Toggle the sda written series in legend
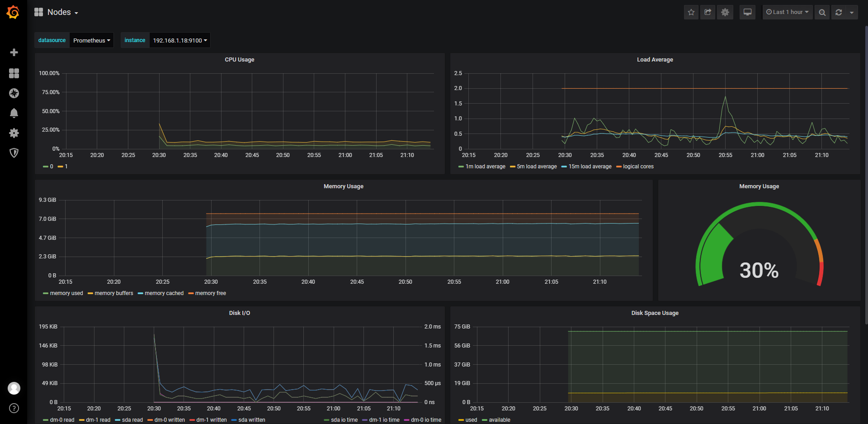The image size is (868, 424). [251, 420]
